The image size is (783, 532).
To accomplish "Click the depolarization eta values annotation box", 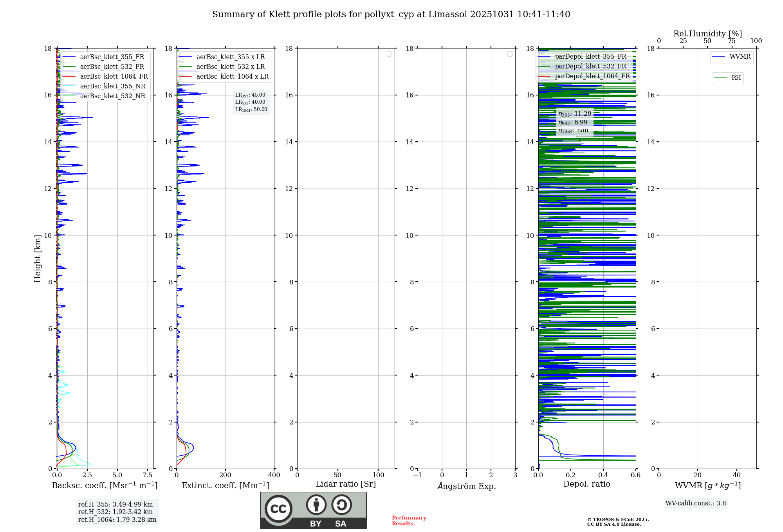I will click(574, 122).
